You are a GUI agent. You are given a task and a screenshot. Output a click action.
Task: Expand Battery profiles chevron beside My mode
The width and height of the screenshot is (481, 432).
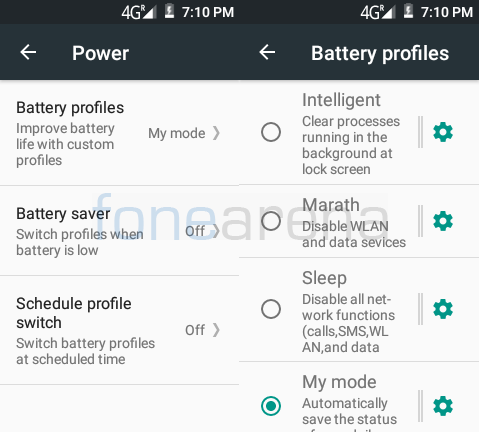click(x=217, y=133)
